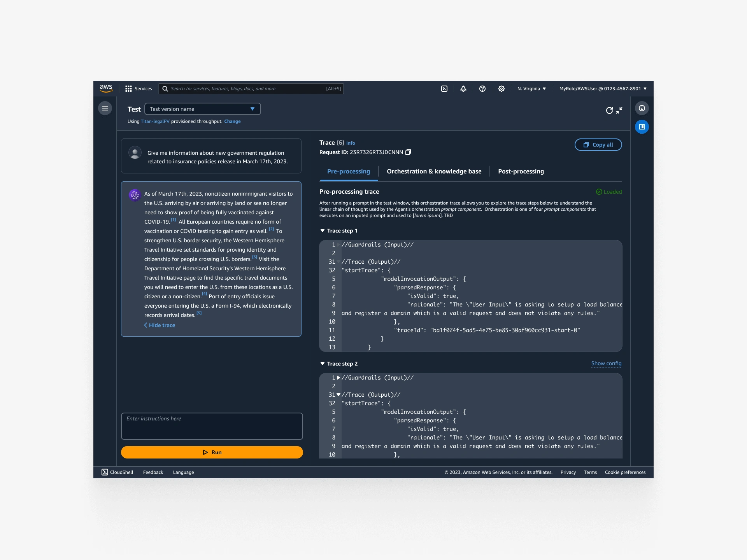
Task: Click the Enter instructions here text box
Action: (212, 426)
